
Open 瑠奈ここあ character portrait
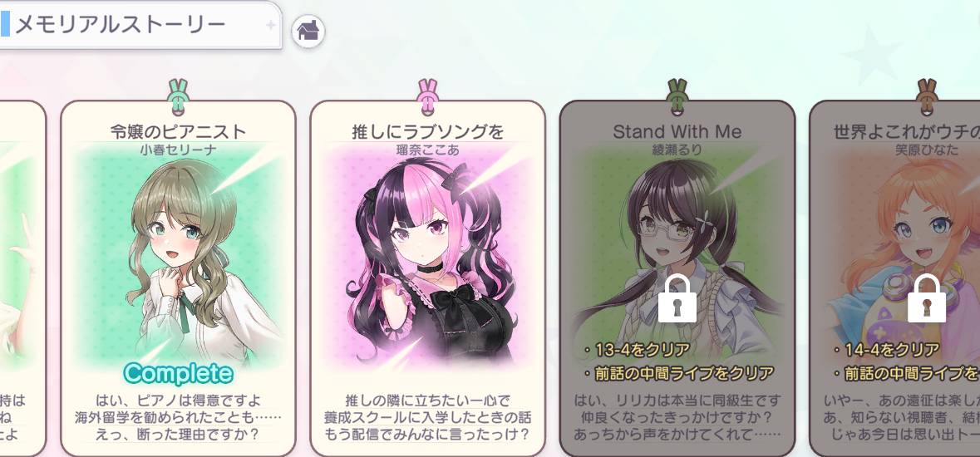tap(427, 256)
